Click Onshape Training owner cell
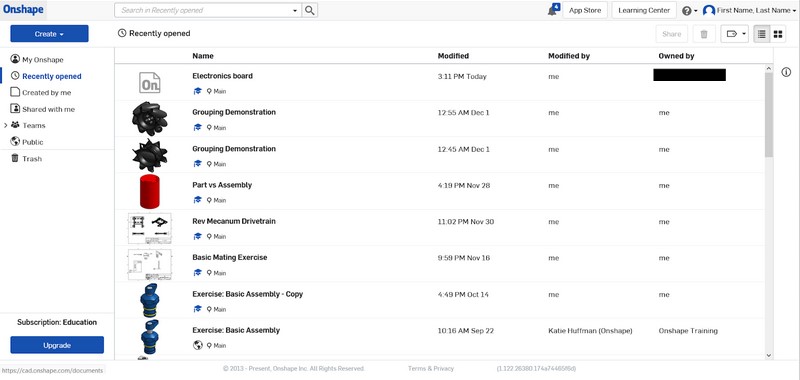This screenshot has width=800, height=380. point(688,331)
